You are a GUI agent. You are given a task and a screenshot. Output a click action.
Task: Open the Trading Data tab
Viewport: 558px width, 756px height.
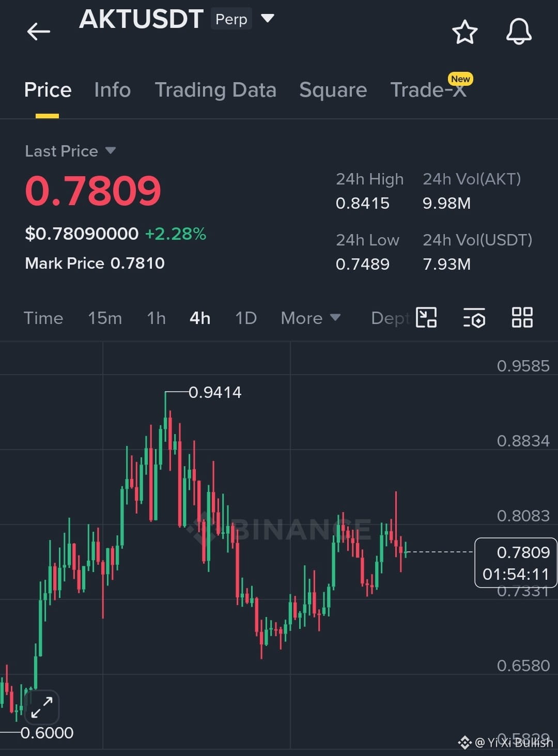click(x=215, y=90)
